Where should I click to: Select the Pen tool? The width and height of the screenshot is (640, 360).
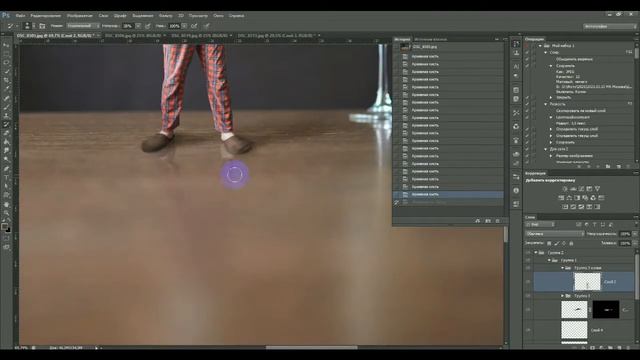(x=6, y=169)
